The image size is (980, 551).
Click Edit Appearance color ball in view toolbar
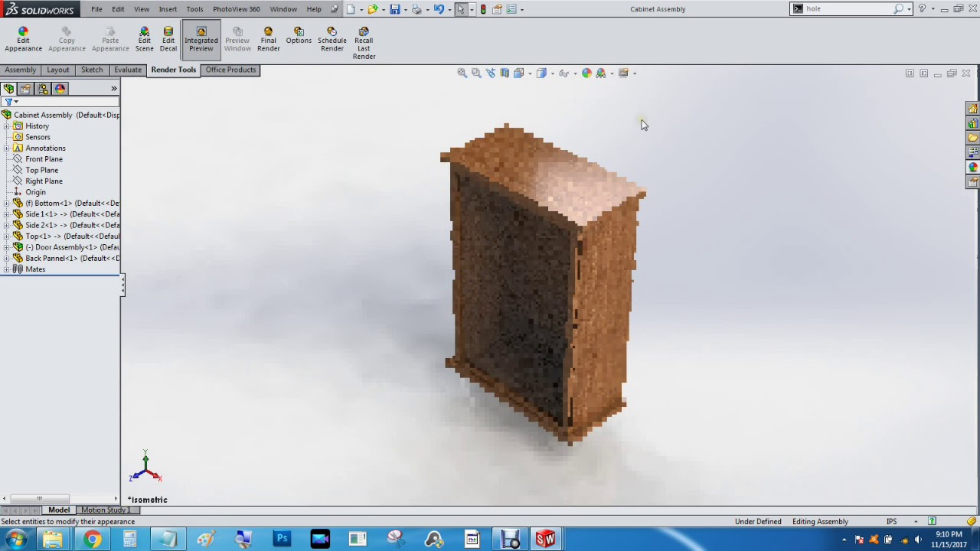tap(586, 73)
